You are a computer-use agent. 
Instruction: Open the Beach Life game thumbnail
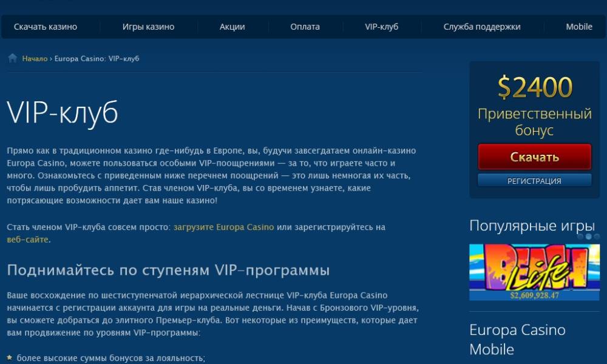[x=534, y=272]
